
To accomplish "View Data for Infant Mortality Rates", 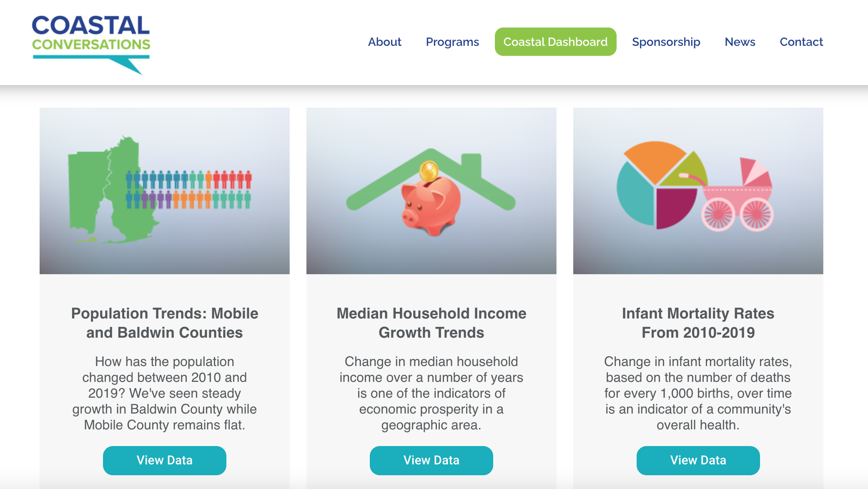I will [x=698, y=460].
